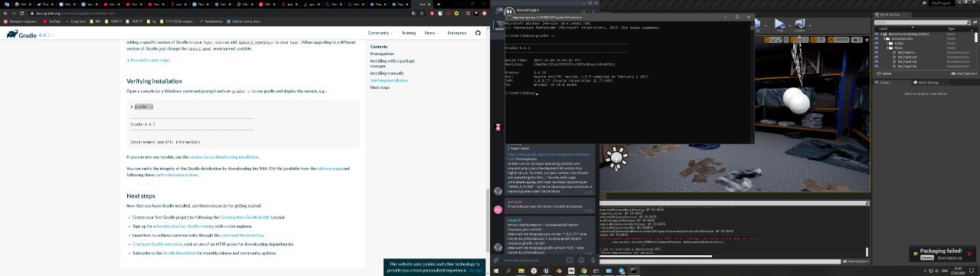This screenshot has width=980, height=276.
Task: Click Dismiss on Packaging failed notification
Action: [926, 258]
